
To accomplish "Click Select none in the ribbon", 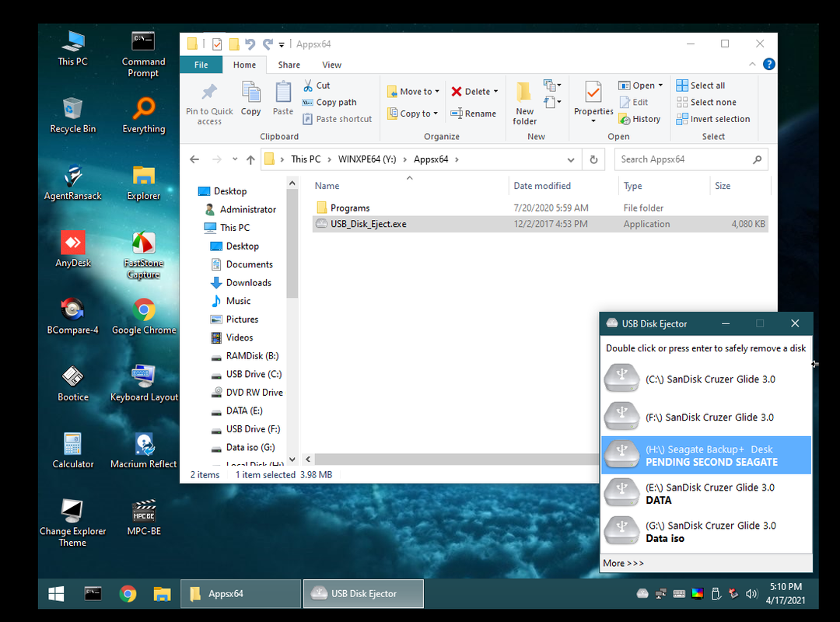I will [706, 103].
